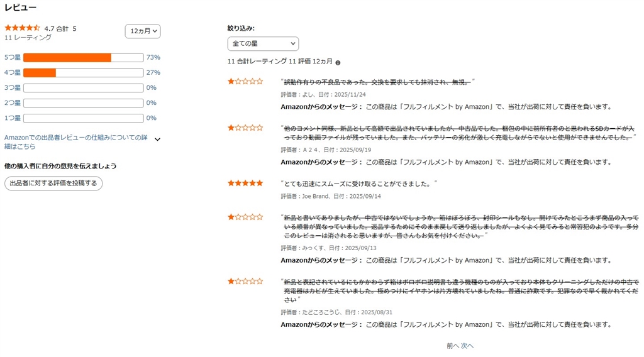644x357 pixels.
Task: Click star rating of みっくす's review
Action: [245, 217]
